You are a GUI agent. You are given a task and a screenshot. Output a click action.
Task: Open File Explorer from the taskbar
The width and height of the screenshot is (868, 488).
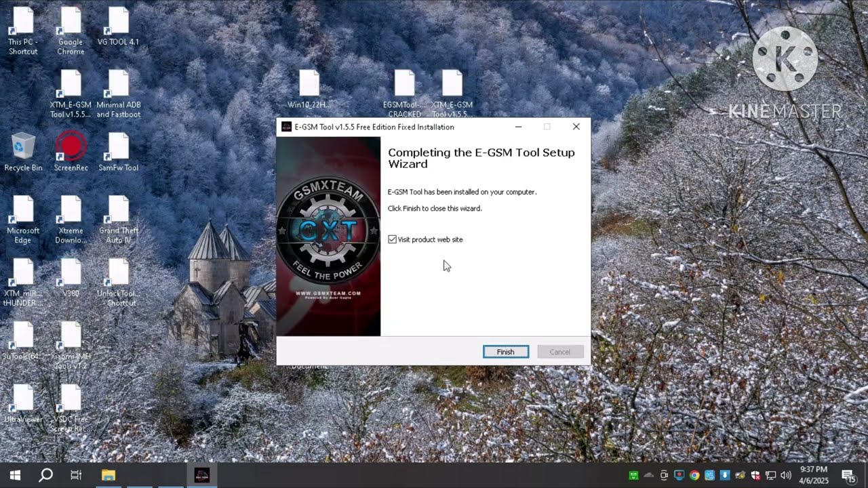pyautogui.click(x=108, y=475)
